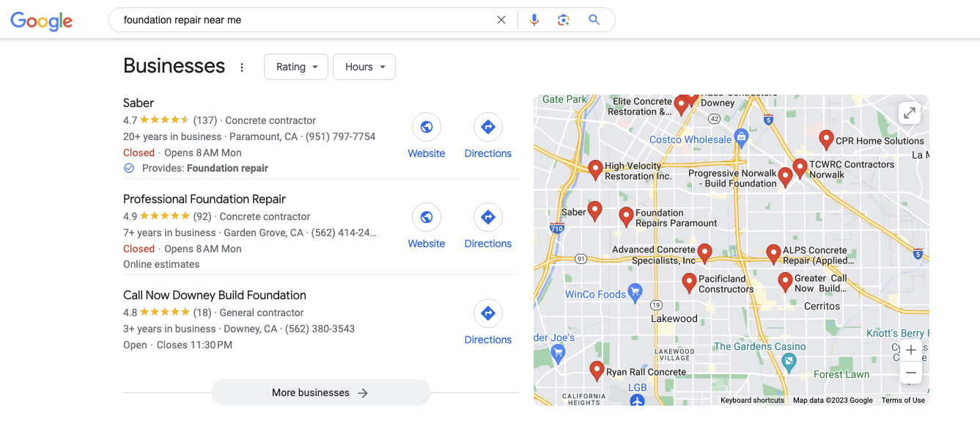Image resolution: width=980 pixels, height=424 pixels.
Task: Start voice search with microphone icon
Action: (534, 20)
